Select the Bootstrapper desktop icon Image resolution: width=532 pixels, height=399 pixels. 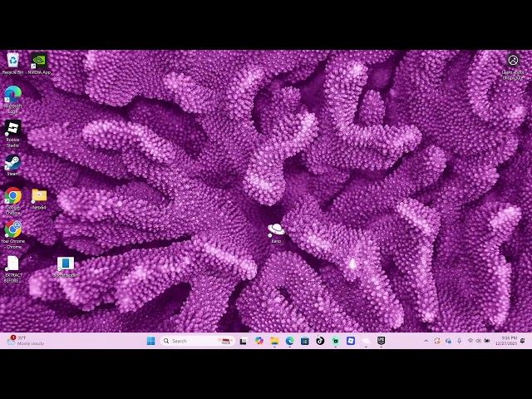click(66, 268)
